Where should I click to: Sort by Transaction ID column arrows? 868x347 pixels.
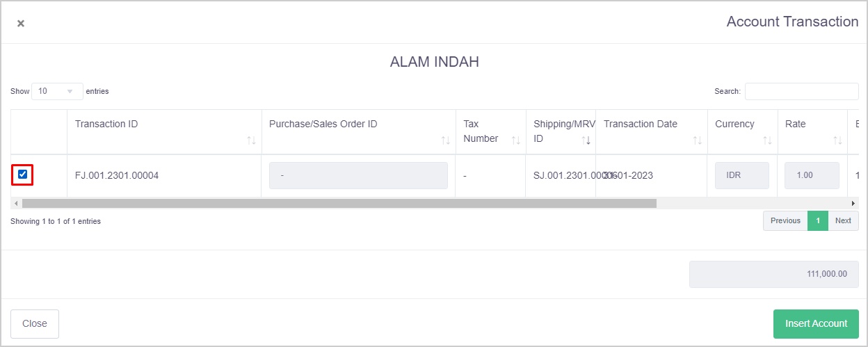(251, 140)
